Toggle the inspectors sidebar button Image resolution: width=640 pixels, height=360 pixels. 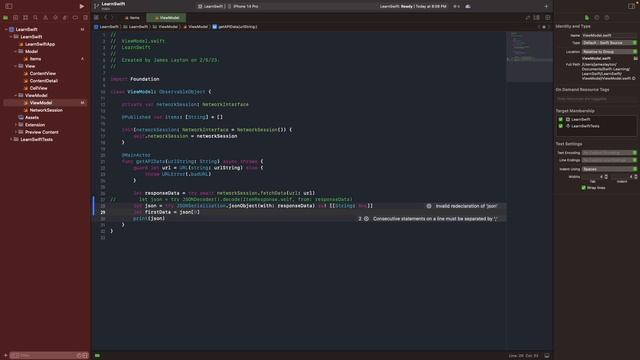[x=631, y=6]
